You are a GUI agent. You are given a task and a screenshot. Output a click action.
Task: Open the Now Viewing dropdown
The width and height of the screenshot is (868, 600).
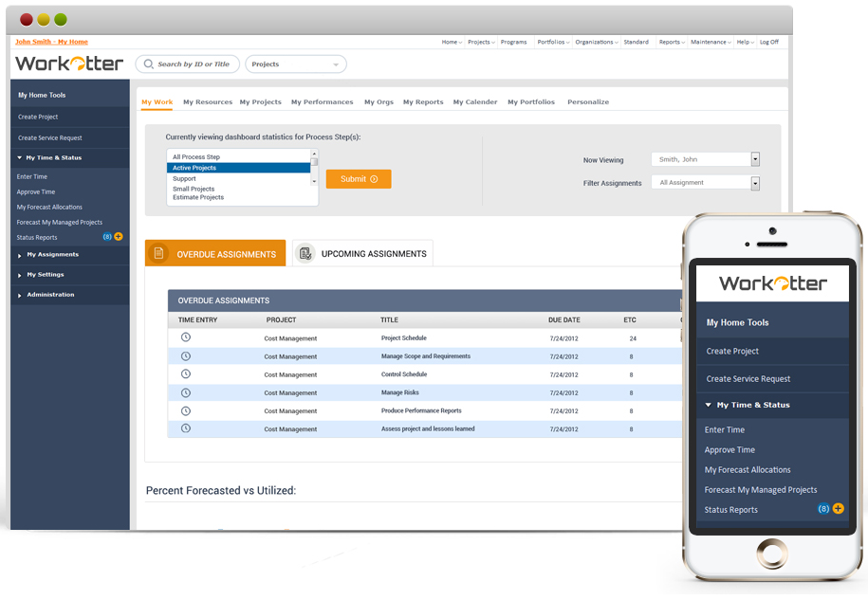coord(755,159)
